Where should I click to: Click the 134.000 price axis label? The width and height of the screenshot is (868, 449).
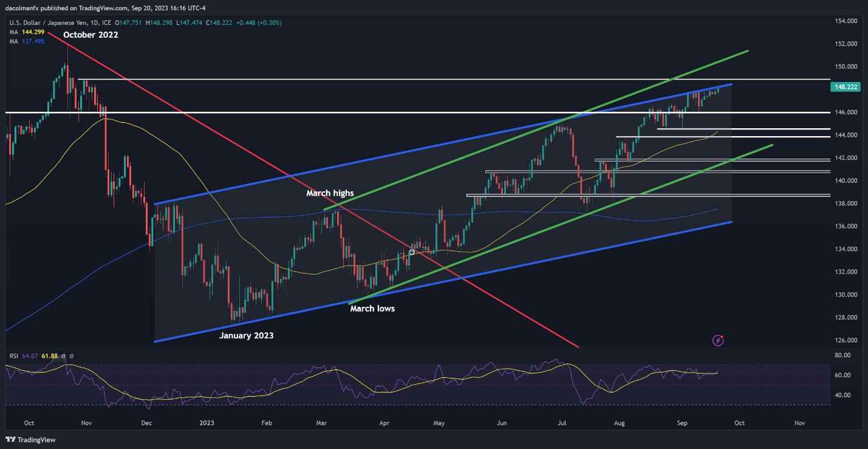(845, 249)
